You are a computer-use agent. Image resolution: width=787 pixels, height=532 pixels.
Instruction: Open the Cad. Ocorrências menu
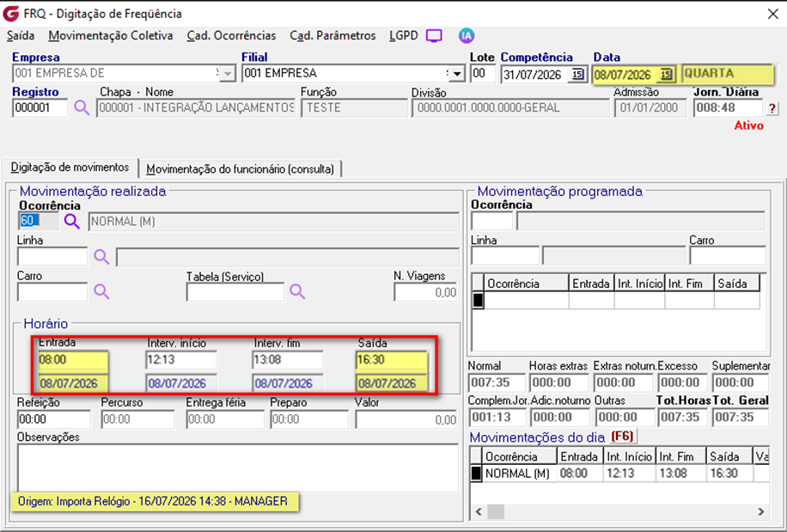click(231, 35)
